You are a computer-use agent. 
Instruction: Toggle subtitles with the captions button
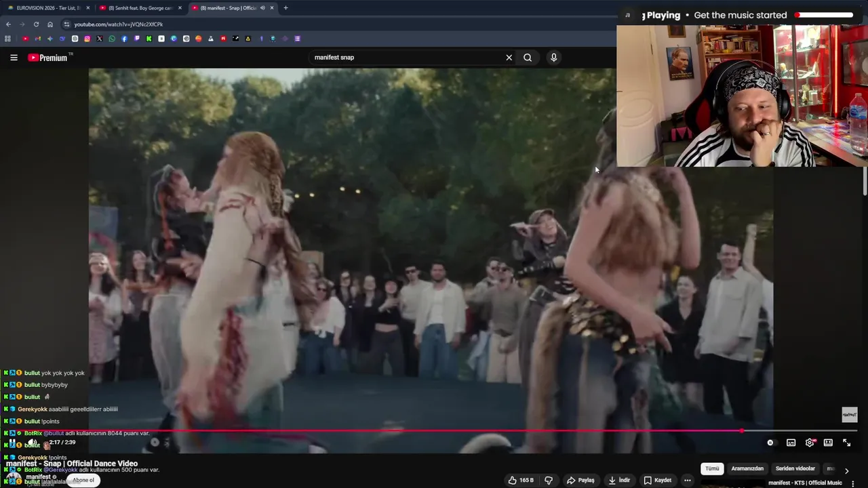click(x=791, y=443)
